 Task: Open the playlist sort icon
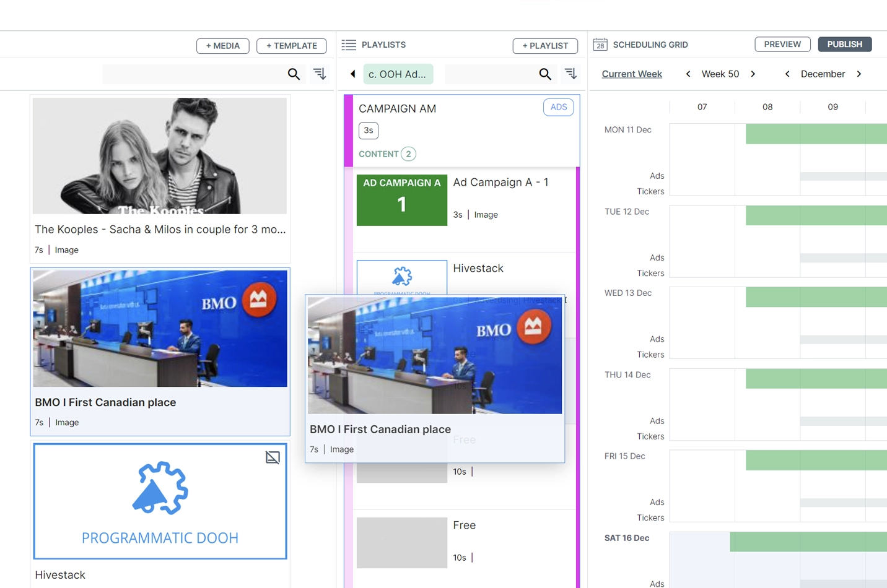click(x=570, y=74)
